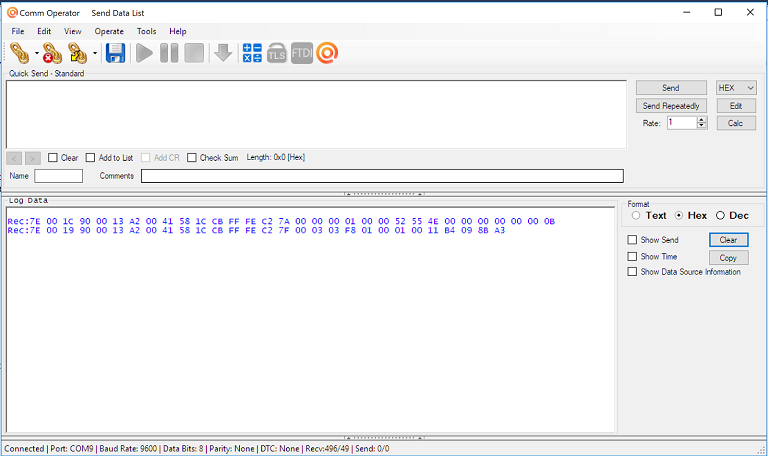The height and width of the screenshot is (456, 768).
Task: Click the Send button
Action: (671, 88)
